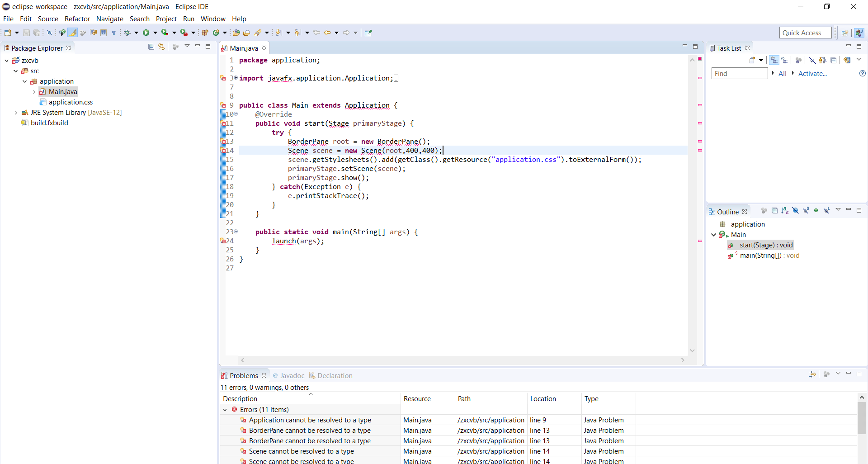Click the Coverage run toolbar icon
Screen dimensions: 868x464
[165, 33]
